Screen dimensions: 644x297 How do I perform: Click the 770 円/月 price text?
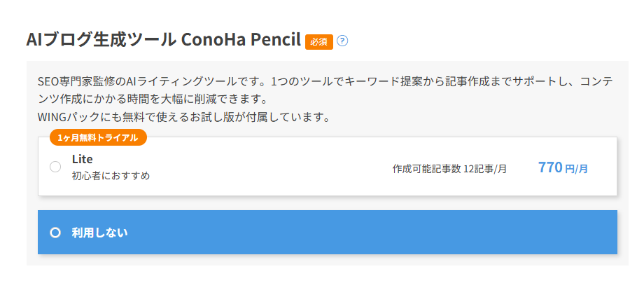[563, 168]
